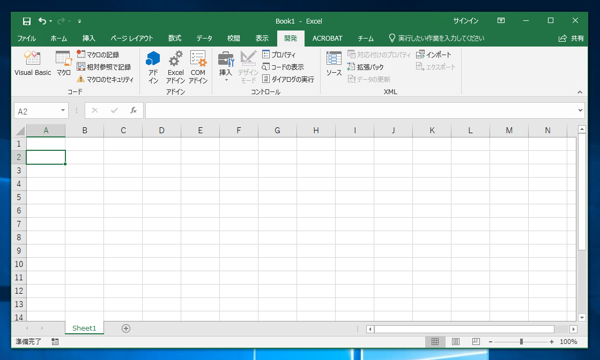The width and height of the screenshot is (600, 360).
Task: Switch to the 校閲 tab
Action: point(233,38)
